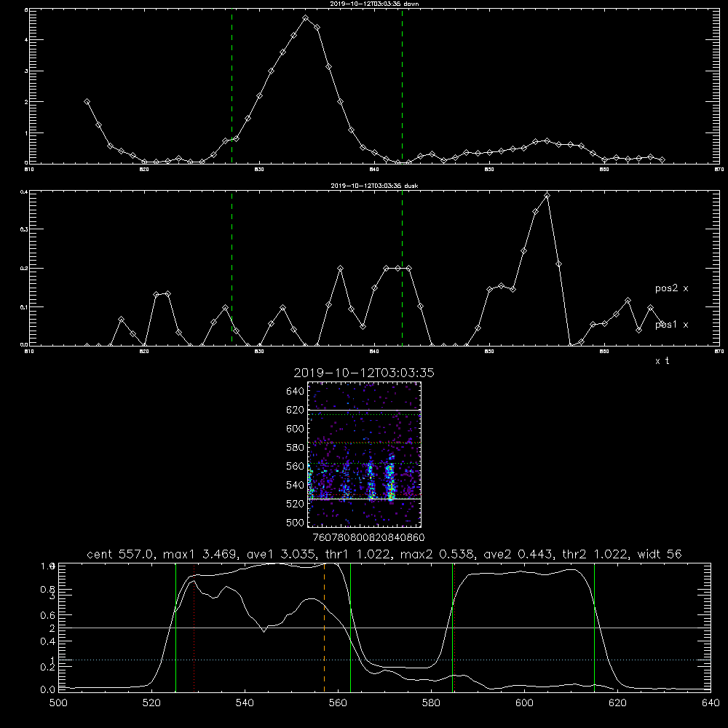Click the left green dashed line in dawn plot

point(232,87)
